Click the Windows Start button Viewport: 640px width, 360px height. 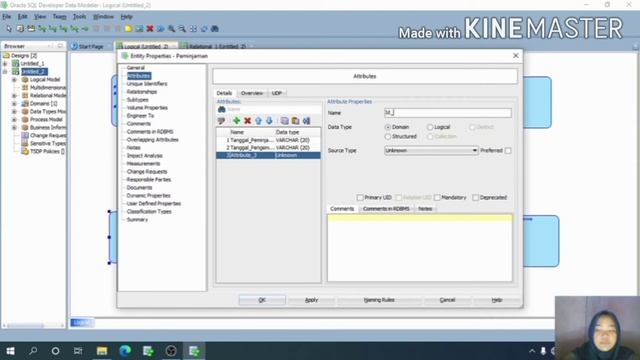10,351
